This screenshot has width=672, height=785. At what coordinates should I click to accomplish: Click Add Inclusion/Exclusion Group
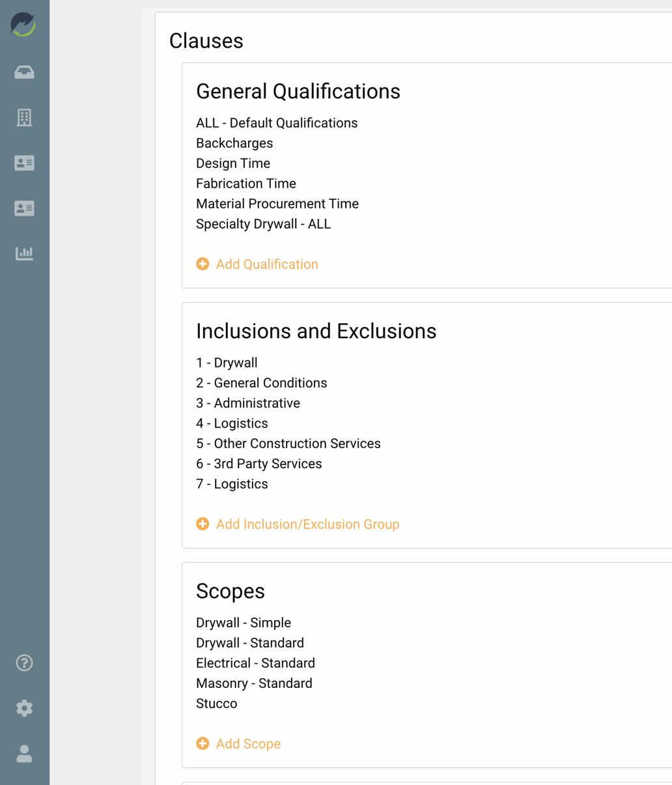(x=298, y=524)
